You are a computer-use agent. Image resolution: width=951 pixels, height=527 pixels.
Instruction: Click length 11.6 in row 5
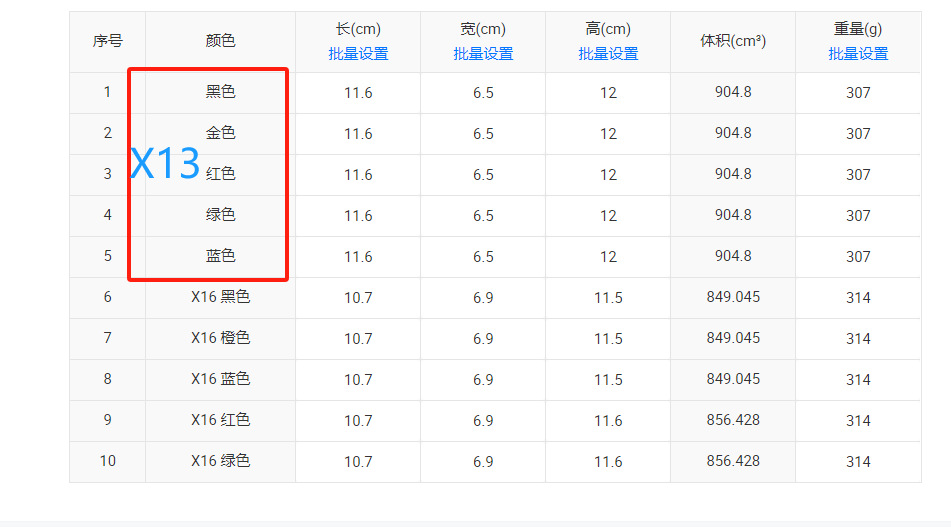click(358, 257)
